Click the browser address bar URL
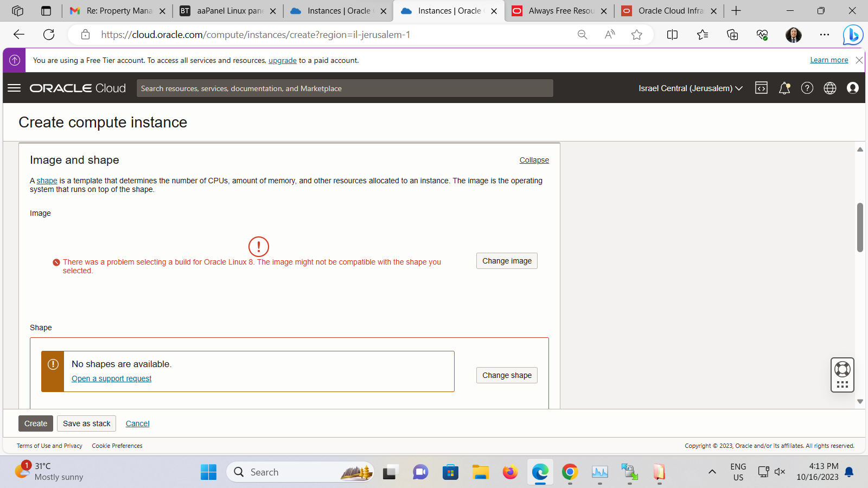This screenshot has width=868, height=488. (x=256, y=35)
